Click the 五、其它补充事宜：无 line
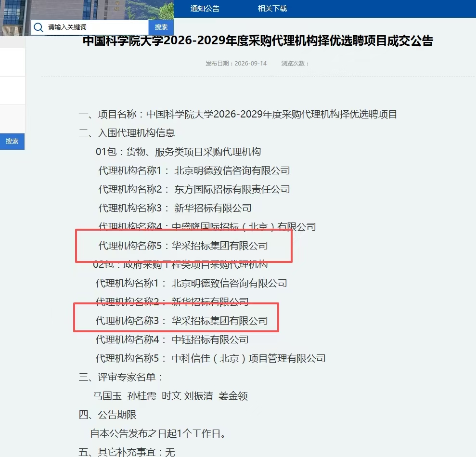The image size is (476, 457). point(127,452)
